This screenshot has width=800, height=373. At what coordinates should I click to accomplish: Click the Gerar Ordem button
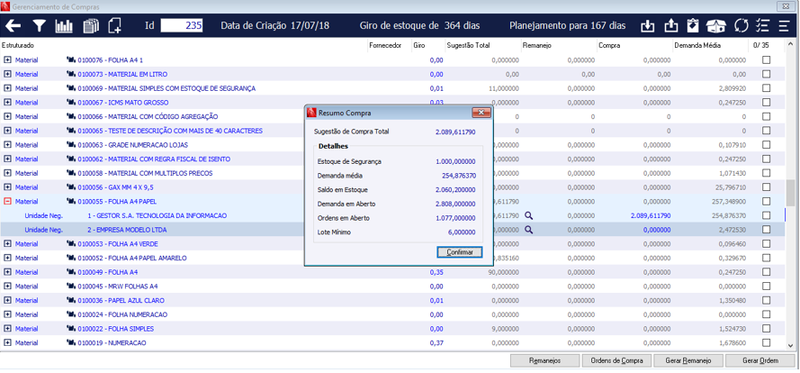(x=760, y=360)
